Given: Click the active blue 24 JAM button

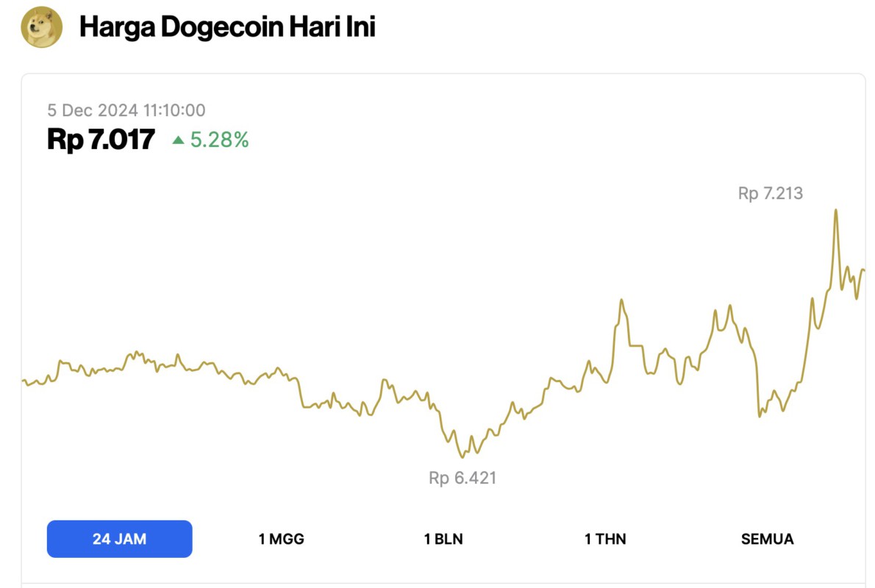Looking at the screenshot, I should [x=118, y=538].
